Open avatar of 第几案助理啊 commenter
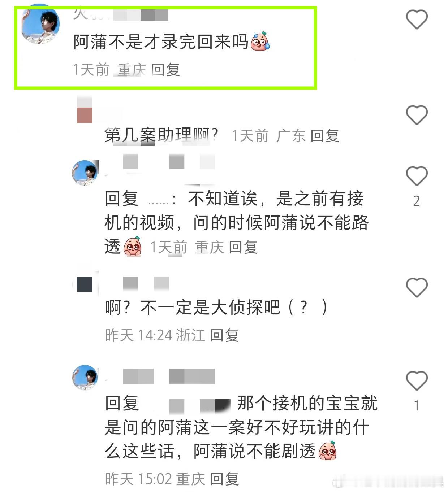Screen dimensions: 448x492 (85, 110)
